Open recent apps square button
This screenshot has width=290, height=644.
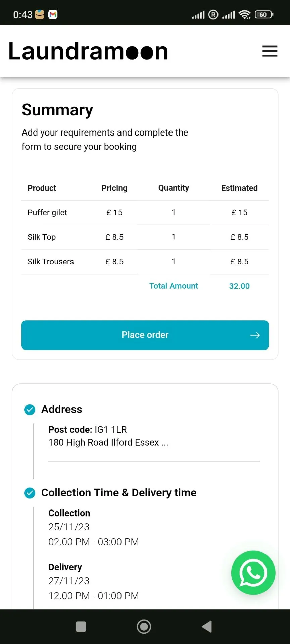(x=81, y=626)
